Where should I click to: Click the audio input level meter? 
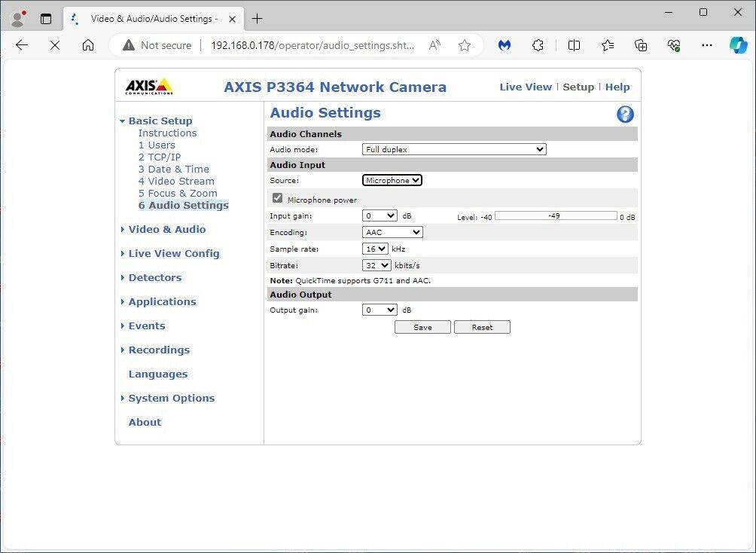[556, 215]
